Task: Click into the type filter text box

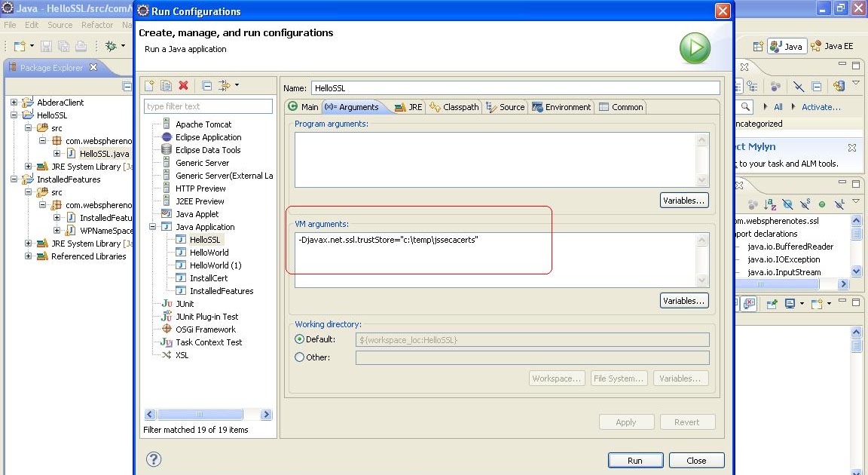Action: coord(208,106)
